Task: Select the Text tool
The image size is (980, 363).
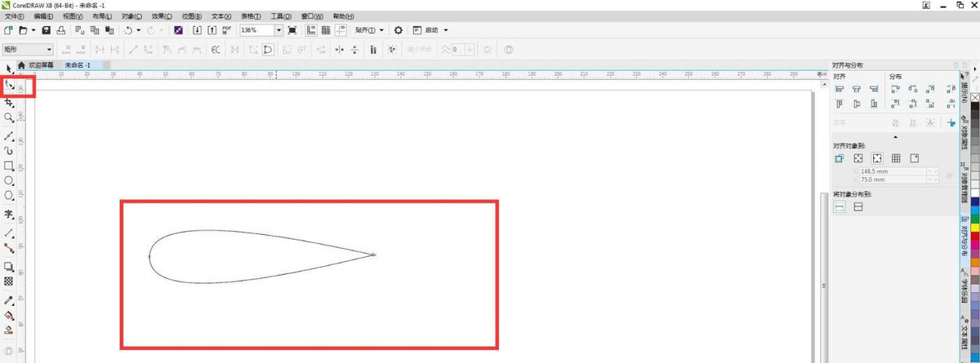Action: click(9, 215)
